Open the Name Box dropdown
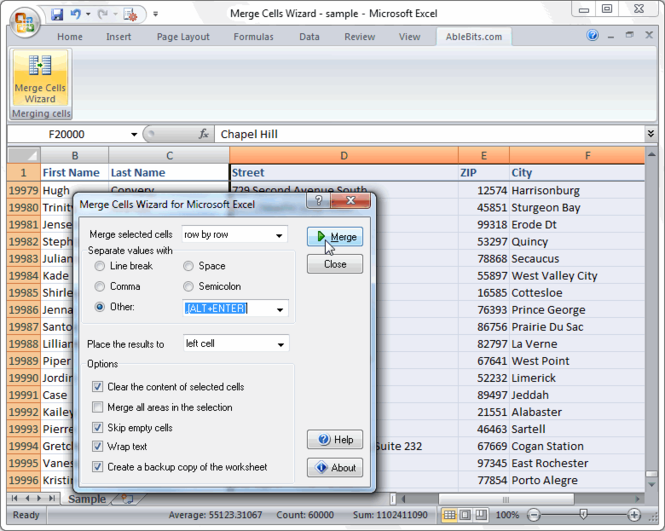665x531 pixels. point(134,134)
